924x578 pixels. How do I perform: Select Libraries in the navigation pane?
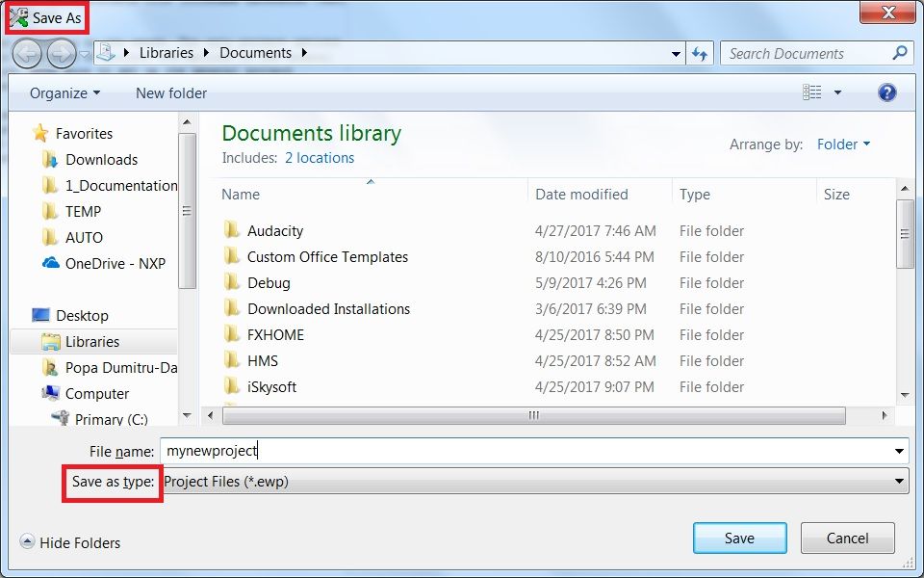[92, 341]
